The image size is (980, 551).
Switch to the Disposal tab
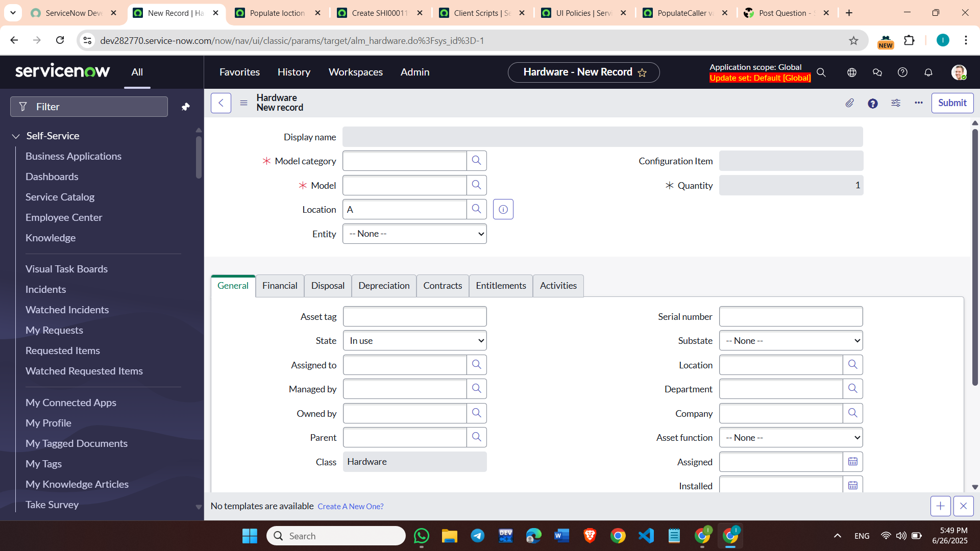pos(328,286)
